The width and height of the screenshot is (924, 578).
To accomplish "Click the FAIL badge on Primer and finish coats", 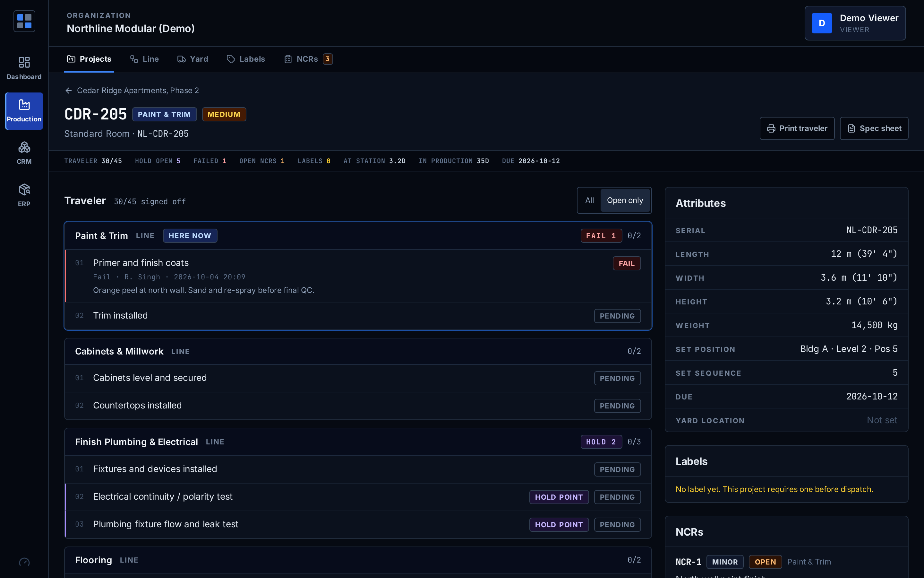I will tap(627, 263).
